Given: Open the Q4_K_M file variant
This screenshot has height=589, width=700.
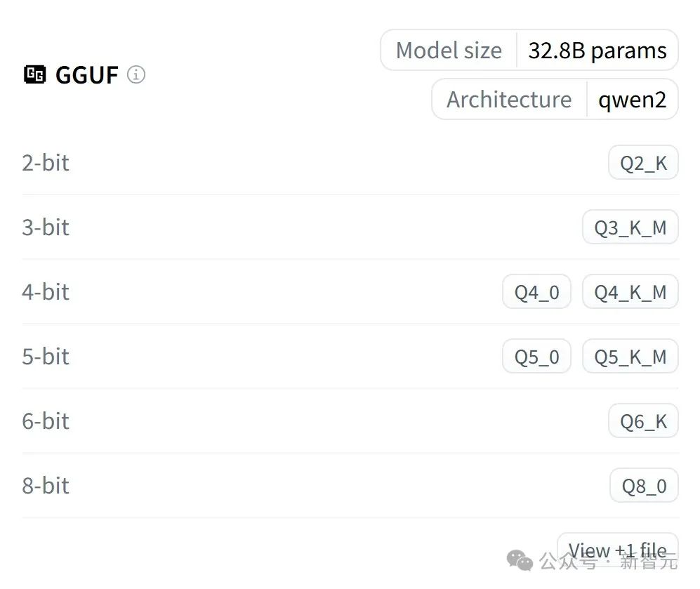Looking at the screenshot, I should [630, 292].
